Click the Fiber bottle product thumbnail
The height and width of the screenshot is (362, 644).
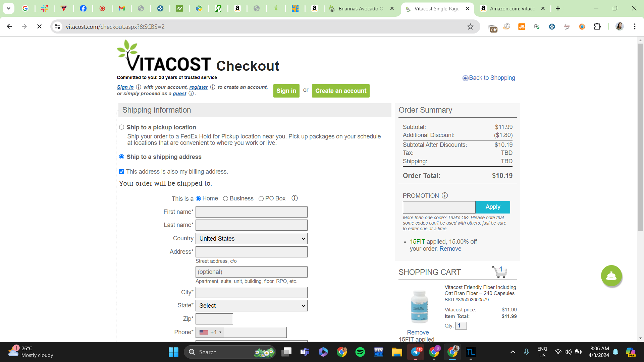point(419,307)
